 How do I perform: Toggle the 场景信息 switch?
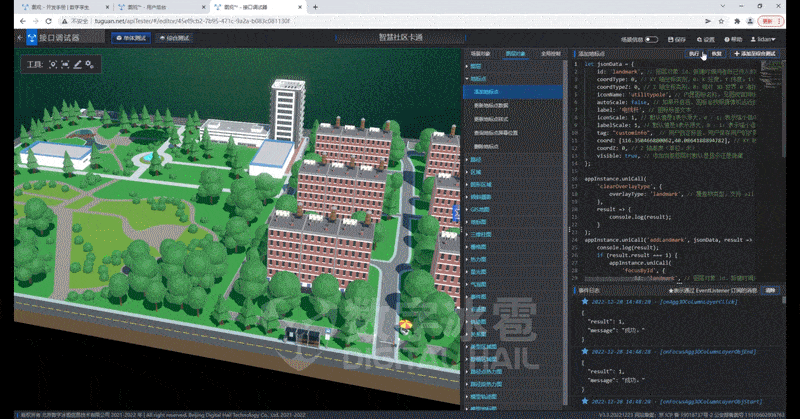point(651,39)
